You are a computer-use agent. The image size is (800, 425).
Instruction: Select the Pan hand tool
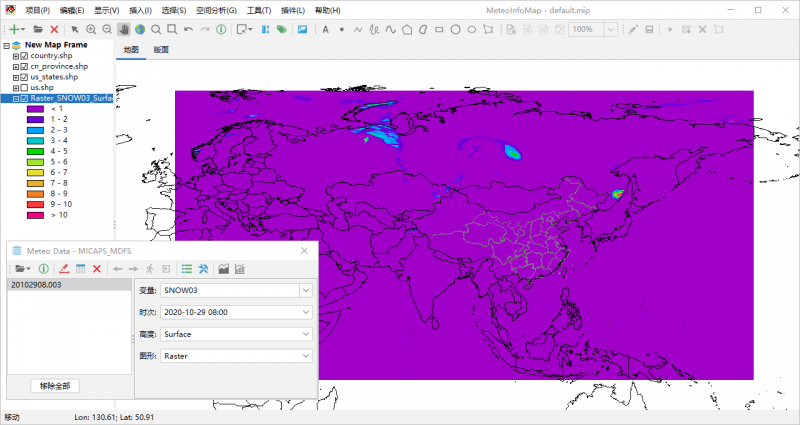tap(123, 30)
